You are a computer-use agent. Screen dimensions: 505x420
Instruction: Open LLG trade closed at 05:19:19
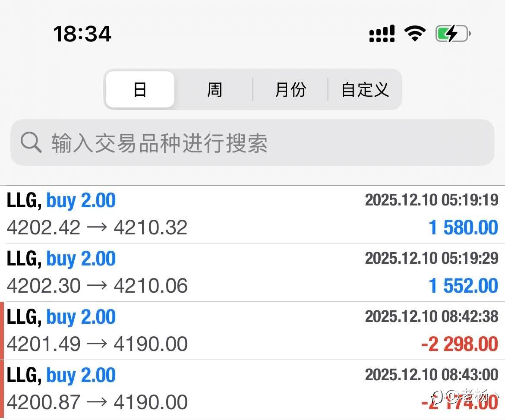coord(252,215)
